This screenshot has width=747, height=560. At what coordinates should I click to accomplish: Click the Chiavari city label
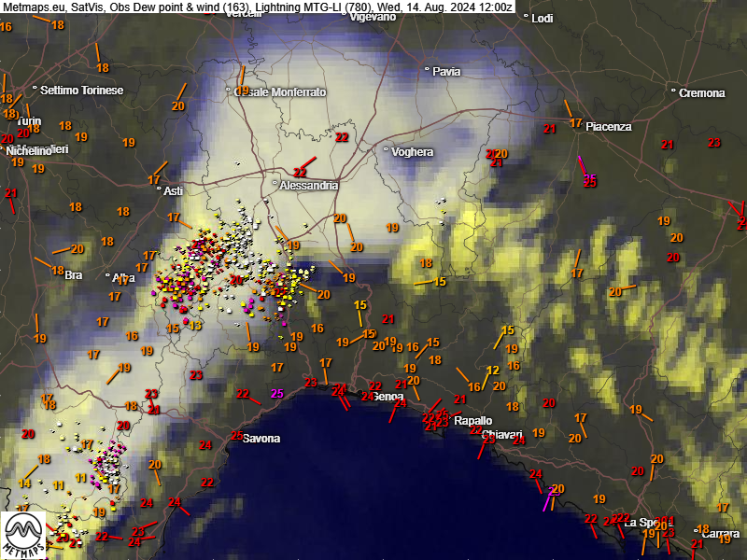coord(501,436)
